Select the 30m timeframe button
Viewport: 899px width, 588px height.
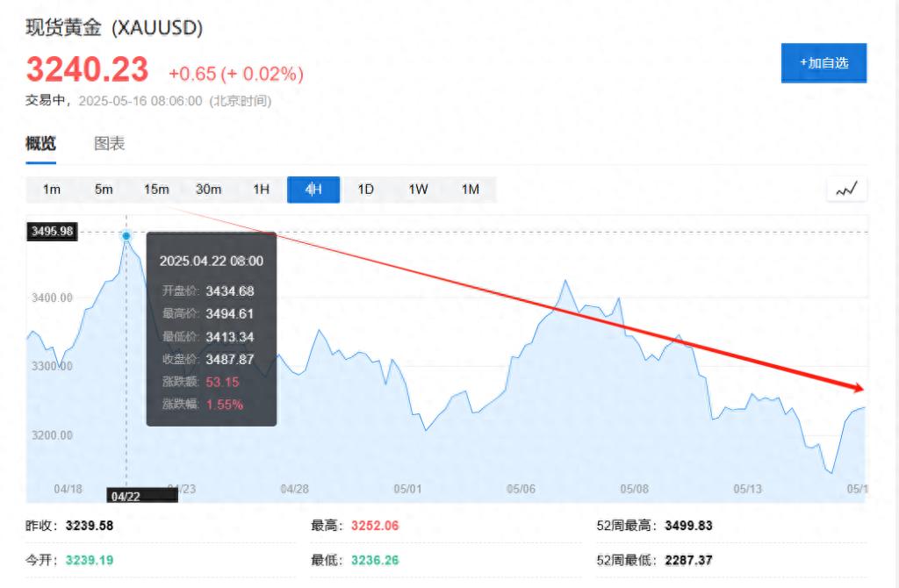pos(208,189)
